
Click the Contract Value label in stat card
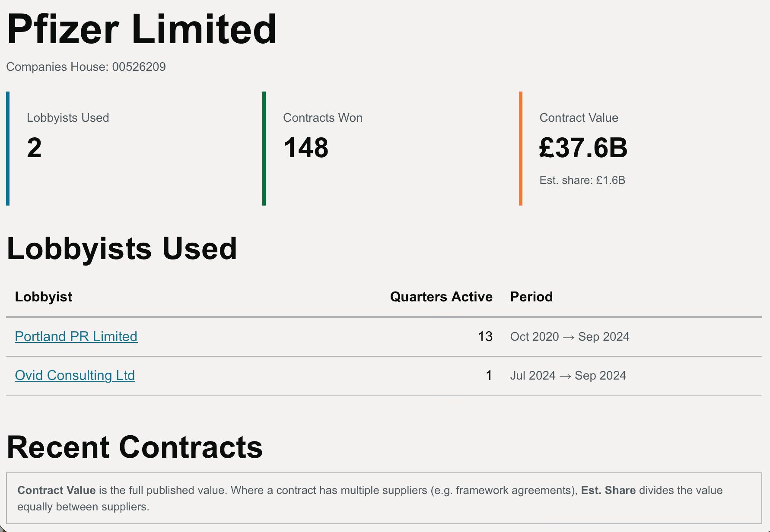[579, 118]
